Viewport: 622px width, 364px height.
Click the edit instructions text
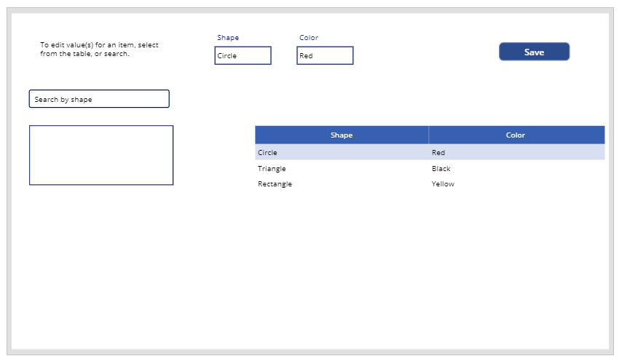(99, 50)
